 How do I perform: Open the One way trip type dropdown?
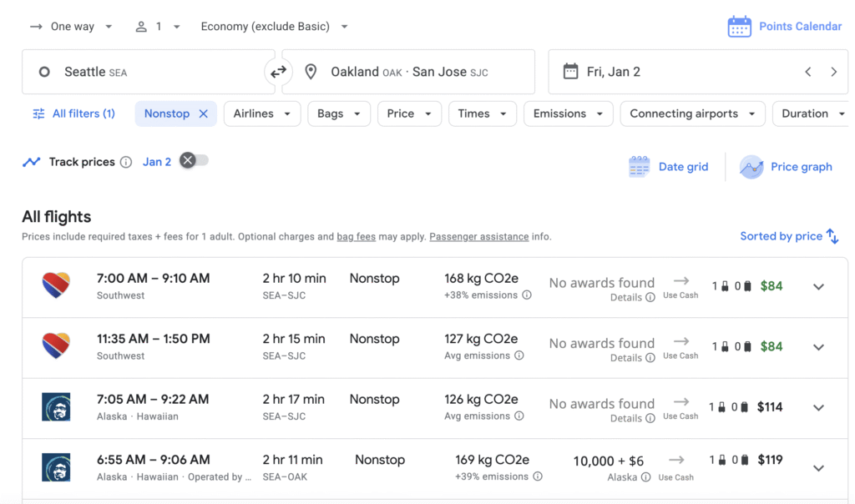coord(72,27)
